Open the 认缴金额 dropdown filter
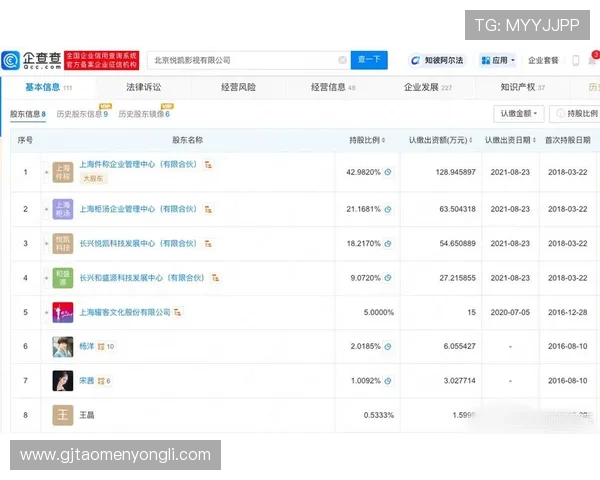600x480 pixels. coord(519,114)
